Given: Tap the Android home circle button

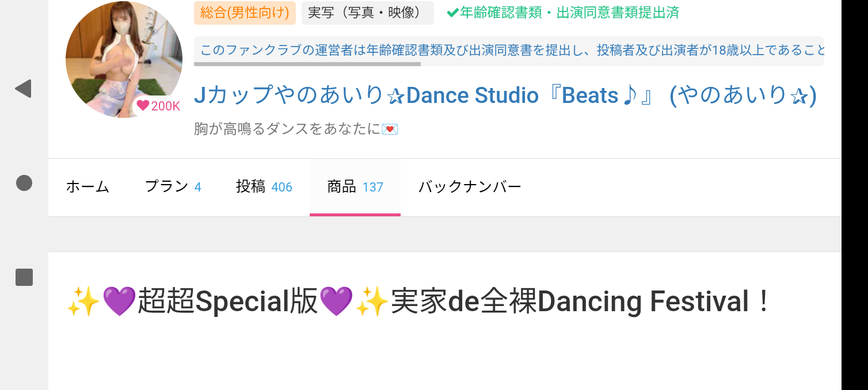Looking at the screenshot, I should (x=24, y=183).
